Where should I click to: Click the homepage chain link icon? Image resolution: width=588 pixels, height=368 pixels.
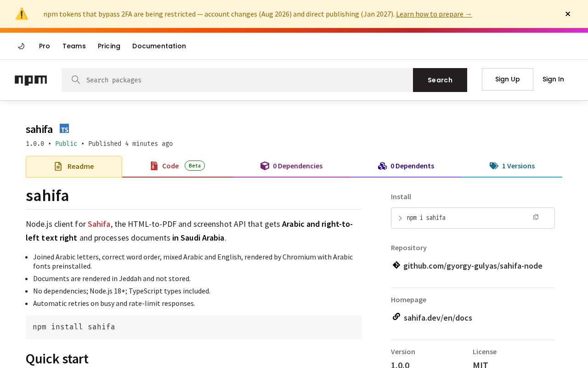pos(396,316)
